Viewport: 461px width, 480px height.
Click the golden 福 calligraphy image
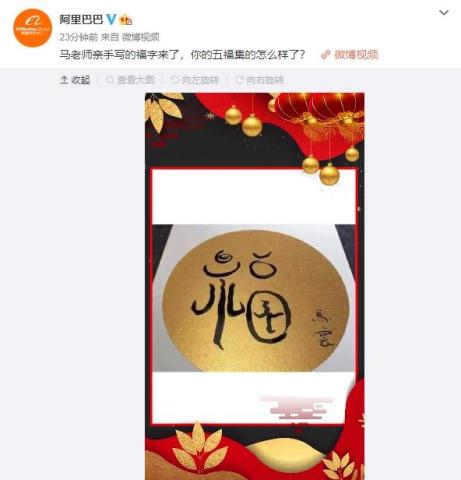pyautogui.click(x=254, y=298)
